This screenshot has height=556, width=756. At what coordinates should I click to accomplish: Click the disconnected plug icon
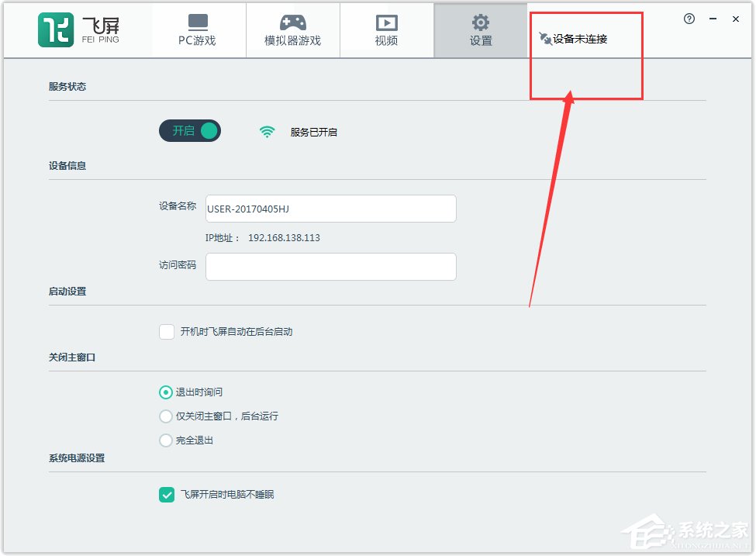coord(545,39)
